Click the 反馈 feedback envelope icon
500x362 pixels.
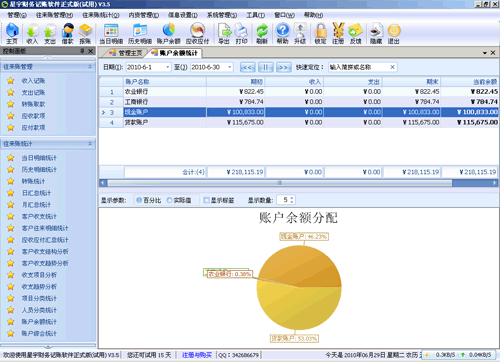coord(356,33)
